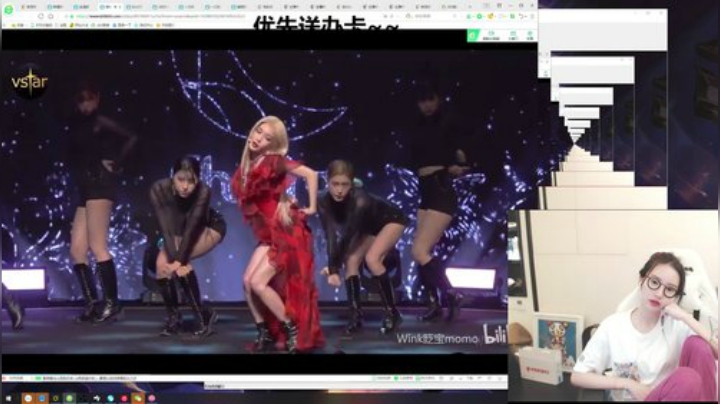Open the cyan round taskbar app
Viewport: 720px width, 404px height.
(110, 398)
